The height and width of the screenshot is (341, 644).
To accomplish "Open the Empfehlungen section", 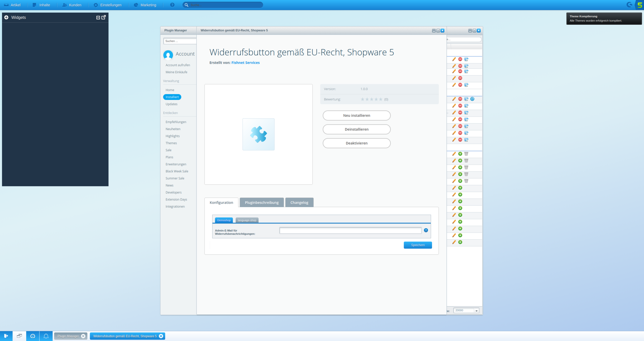I will point(176,122).
